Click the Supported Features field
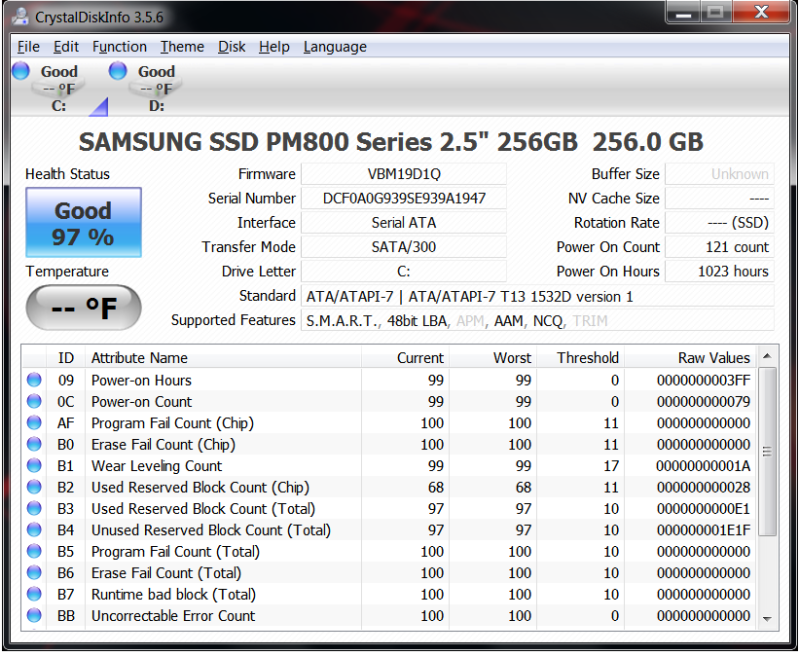 pos(538,321)
